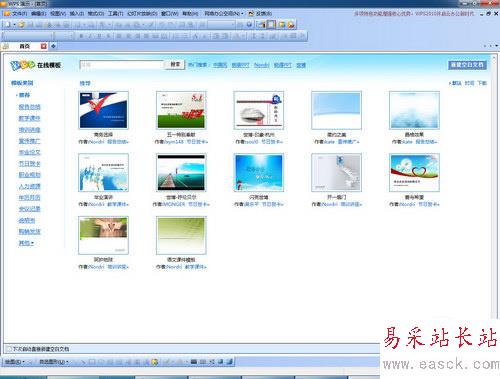Open the AutoShapes dropdown menu
Screen dimensions: 500x379
54,362
